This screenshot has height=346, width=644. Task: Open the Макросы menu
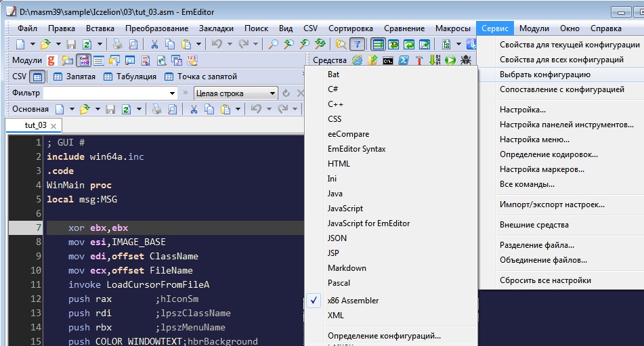click(452, 28)
